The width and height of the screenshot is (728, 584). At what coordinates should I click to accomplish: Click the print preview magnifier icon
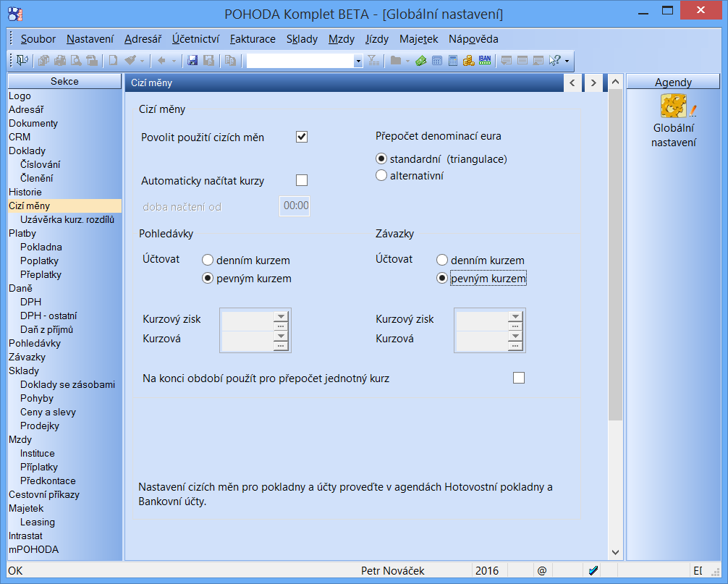(x=76, y=60)
